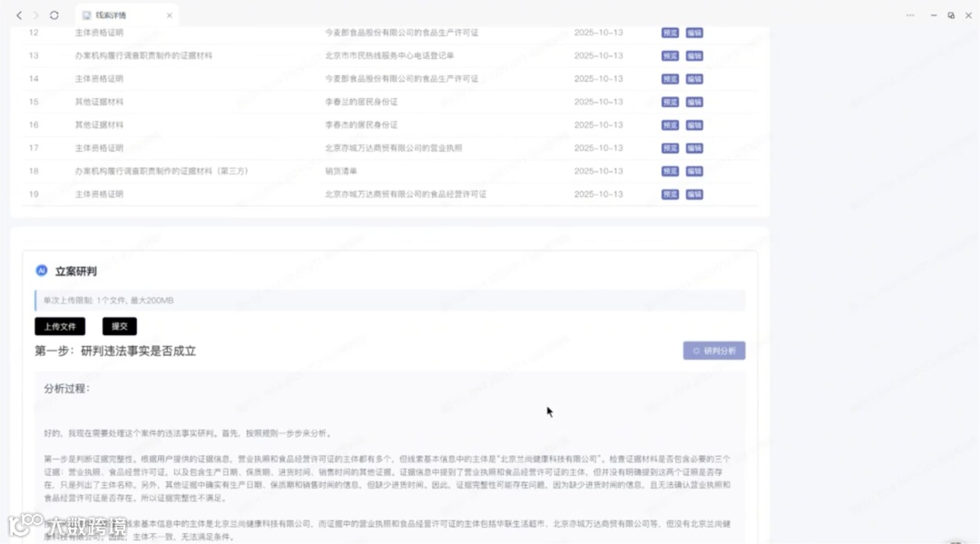Click the gear icon inside 研判分析 button
The height and width of the screenshot is (544, 980).
click(697, 351)
